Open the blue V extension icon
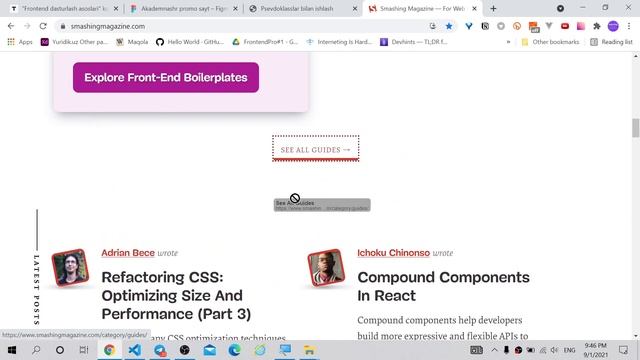The width and height of the screenshot is (640, 360). [469, 26]
